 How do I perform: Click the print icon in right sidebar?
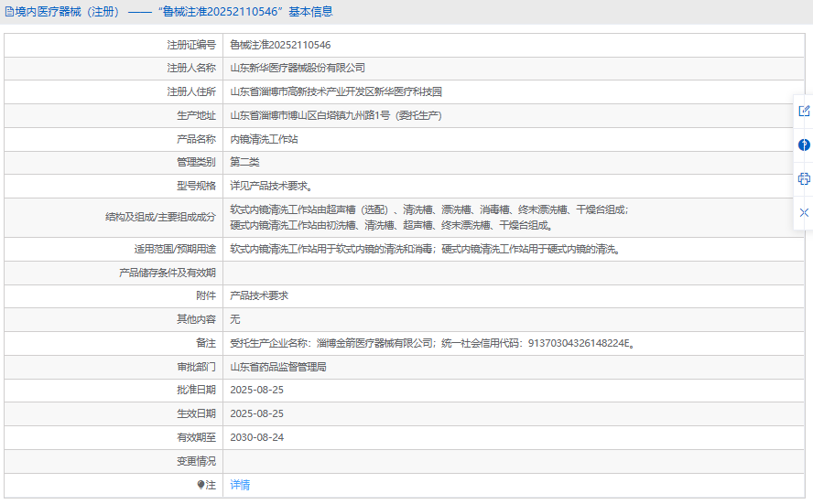(x=804, y=178)
